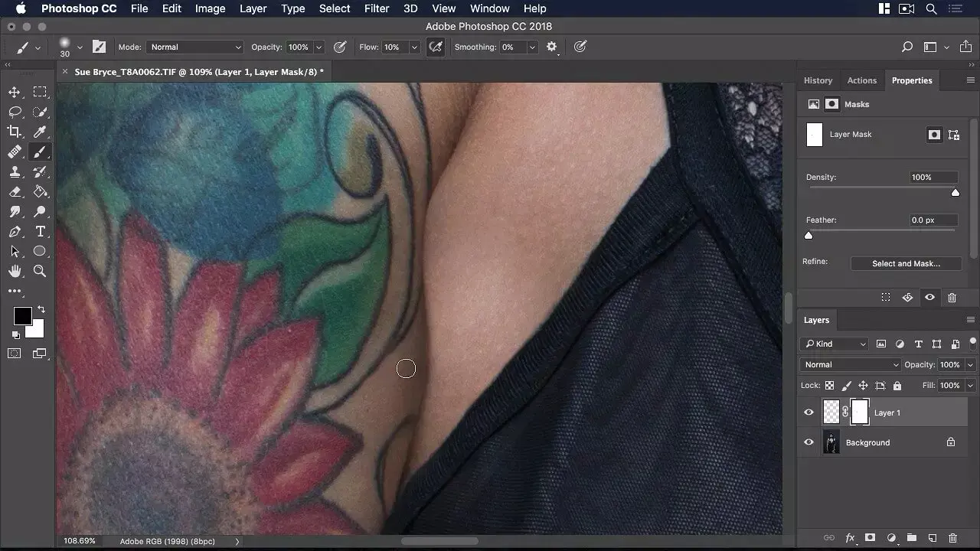Open layer Fill dropdown arrow
This screenshot has height=551, width=980.
[x=970, y=386]
